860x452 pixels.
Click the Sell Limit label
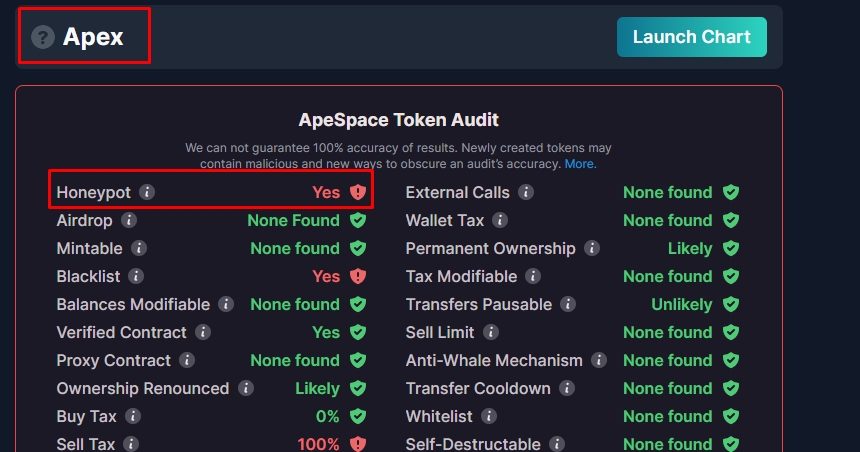tap(440, 332)
